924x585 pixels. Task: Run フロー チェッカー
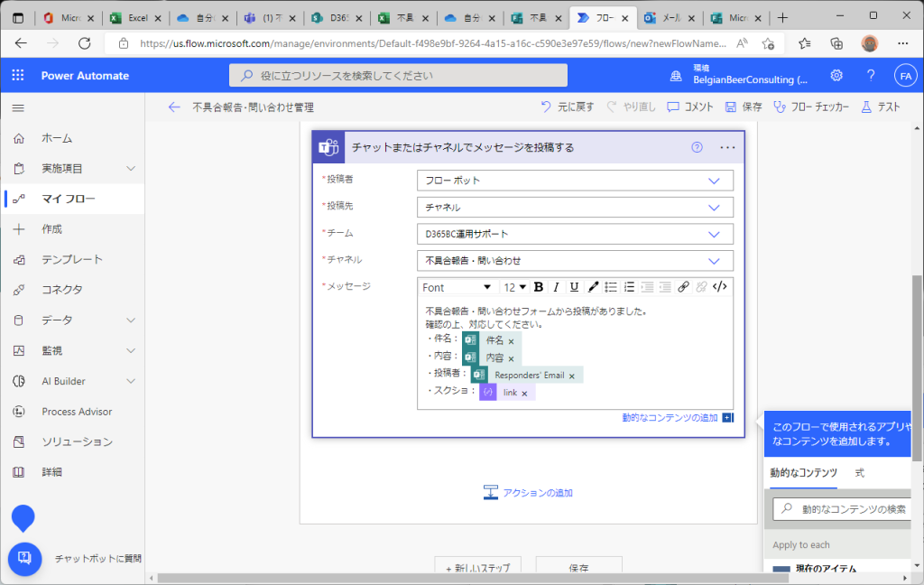tap(811, 107)
